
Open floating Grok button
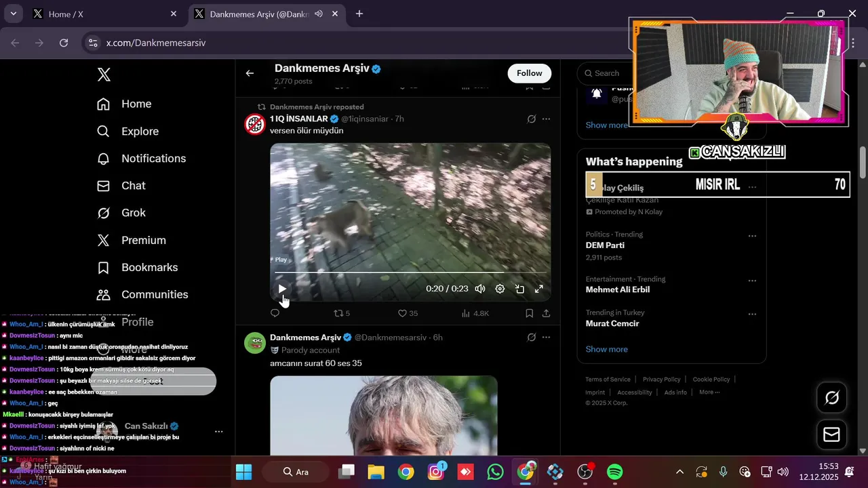[x=832, y=398]
